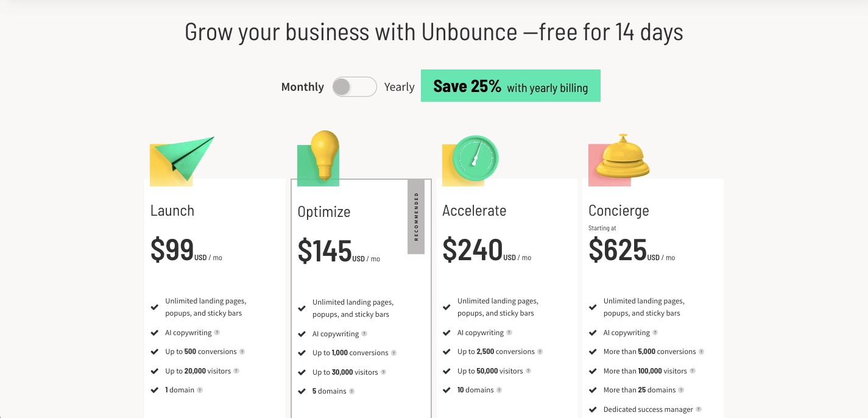Open tooltip icon for Up to 1,000 conversions
The width and height of the screenshot is (868, 418).
pos(393,353)
